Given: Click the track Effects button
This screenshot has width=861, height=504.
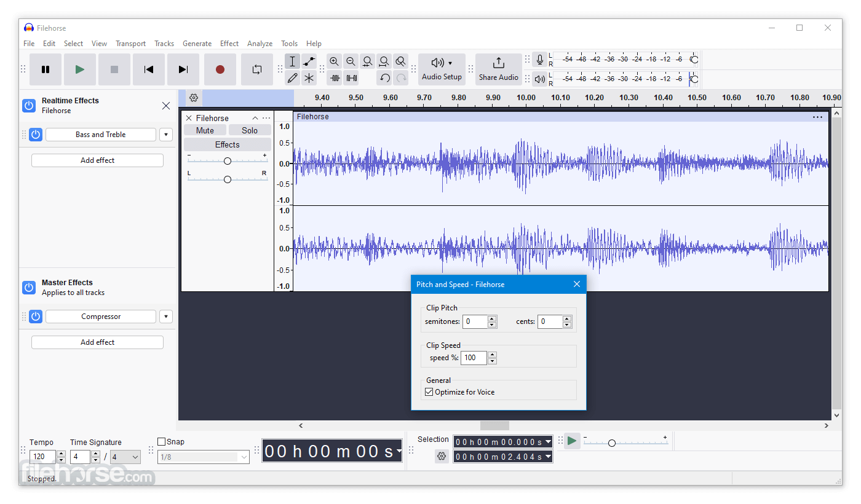Looking at the screenshot, I should click(228, 144).
